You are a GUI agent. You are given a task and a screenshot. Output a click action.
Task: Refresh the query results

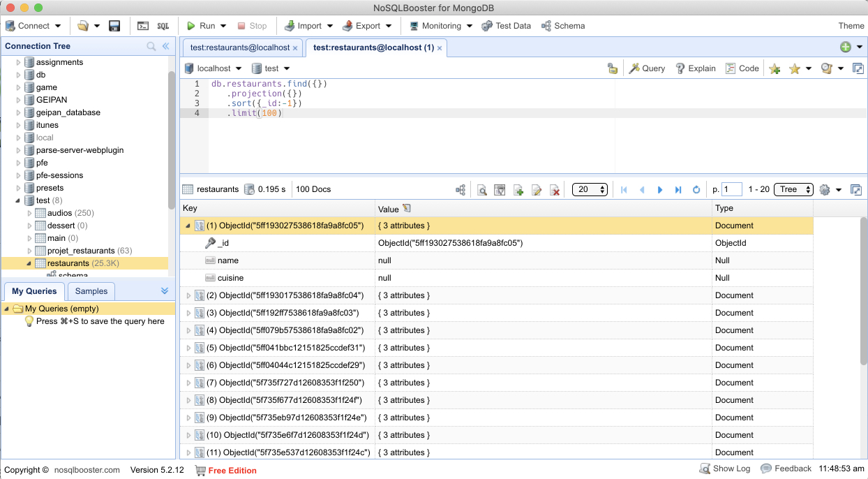pyautogui.click(x=696, y=190)
